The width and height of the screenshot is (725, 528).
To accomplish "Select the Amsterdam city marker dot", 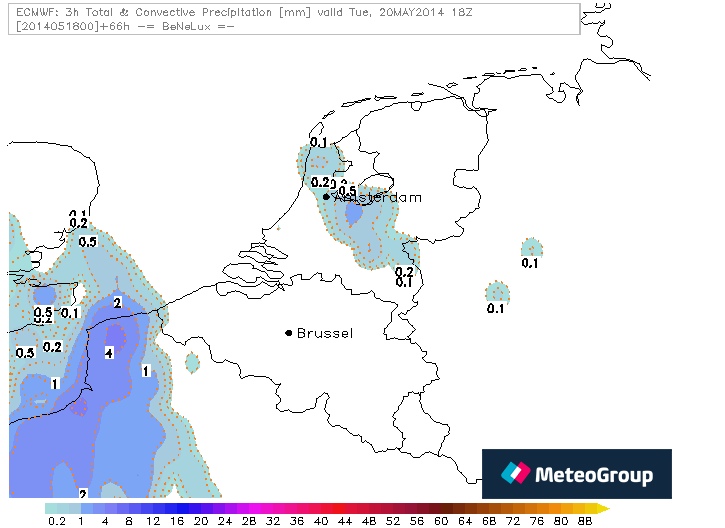I will [326, 197].
